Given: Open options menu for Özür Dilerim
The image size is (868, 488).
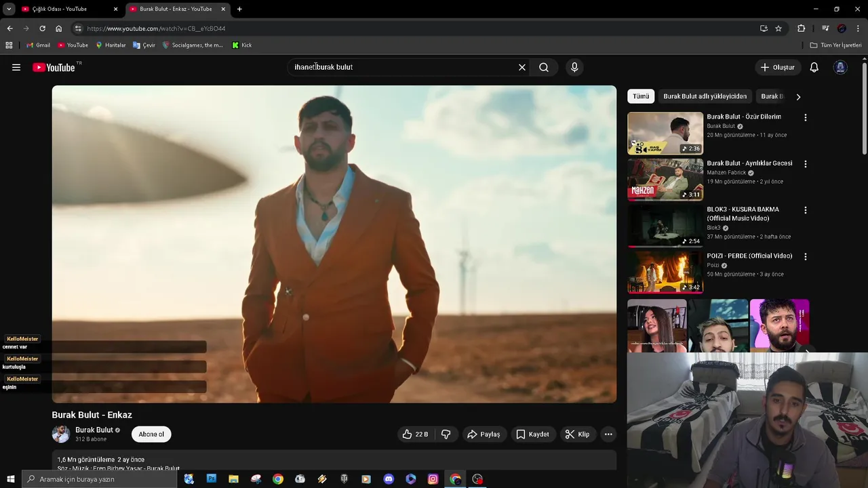Looking at the screenshot, I should [x=805, y=117].
